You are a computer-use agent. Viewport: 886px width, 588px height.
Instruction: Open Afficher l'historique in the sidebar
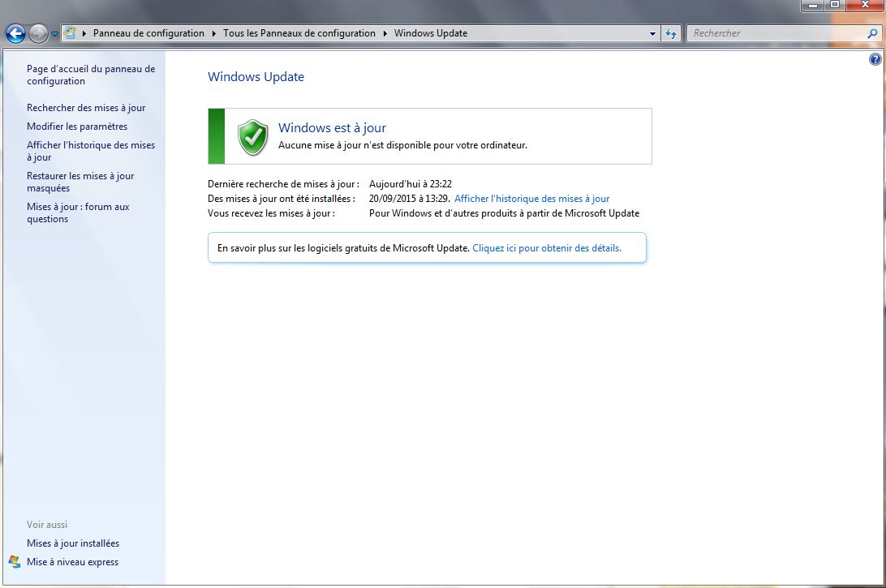pos(91,152)
